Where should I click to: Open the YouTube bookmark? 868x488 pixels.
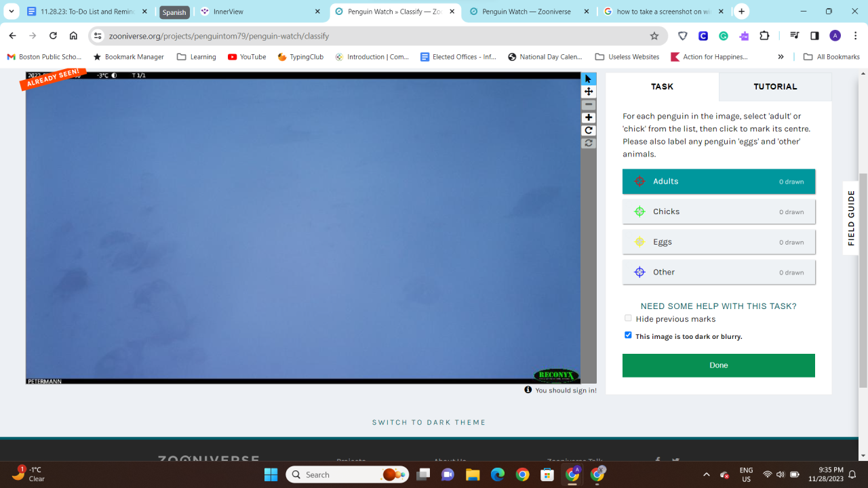pyautogui.click(x=247, y=57)
